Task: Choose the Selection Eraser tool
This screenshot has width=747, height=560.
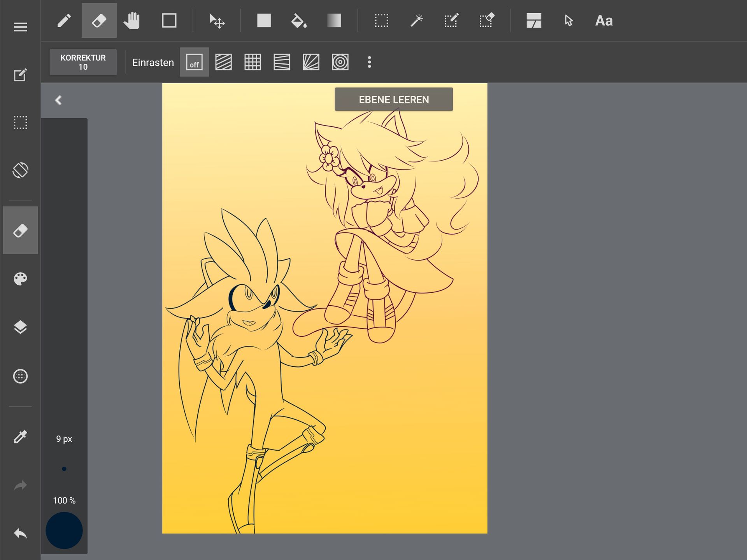Action: tap(487, 21)
